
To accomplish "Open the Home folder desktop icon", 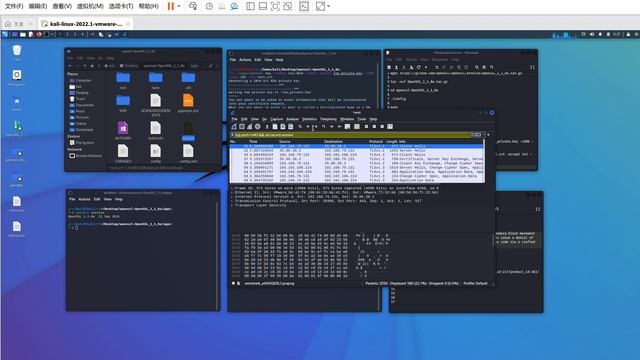I will click(17, 103).
